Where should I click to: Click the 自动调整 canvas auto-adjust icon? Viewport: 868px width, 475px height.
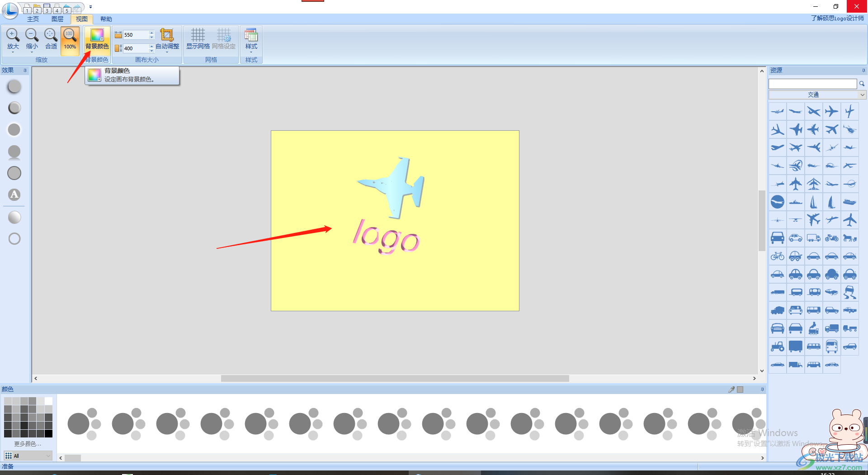[167, 35]
